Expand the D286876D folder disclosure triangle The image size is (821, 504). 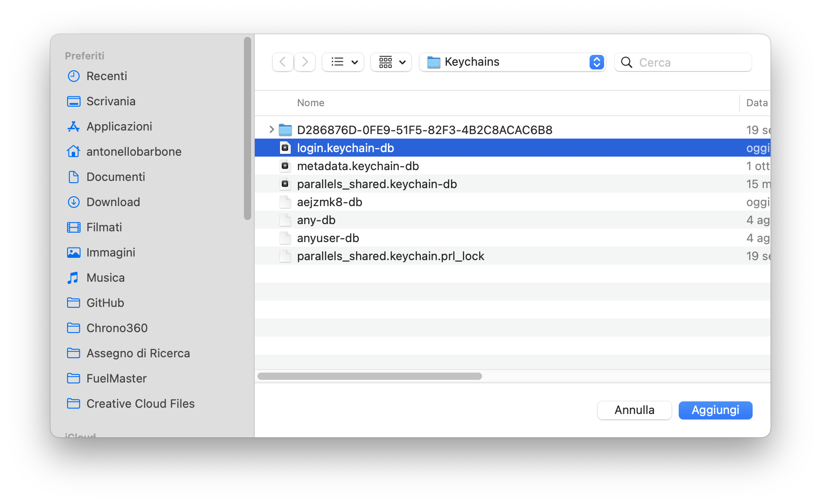pyautogui.click(x=271, y=130)
